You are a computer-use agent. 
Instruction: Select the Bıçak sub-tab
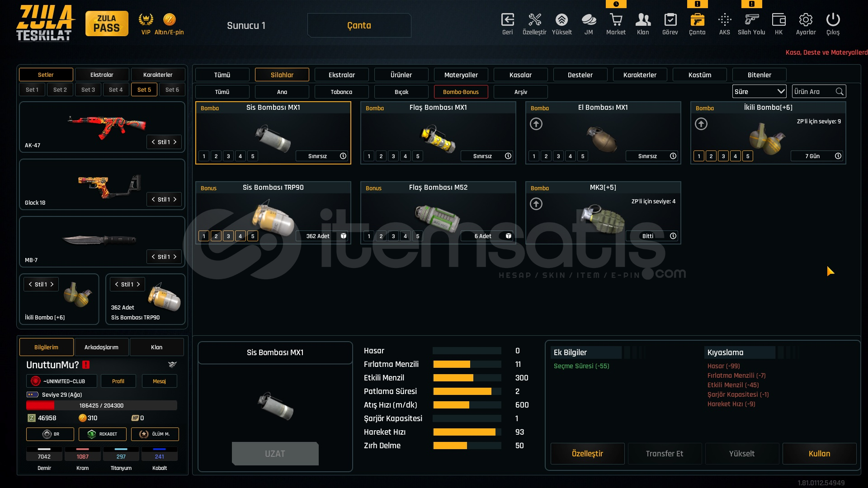(x=401, y=92)
